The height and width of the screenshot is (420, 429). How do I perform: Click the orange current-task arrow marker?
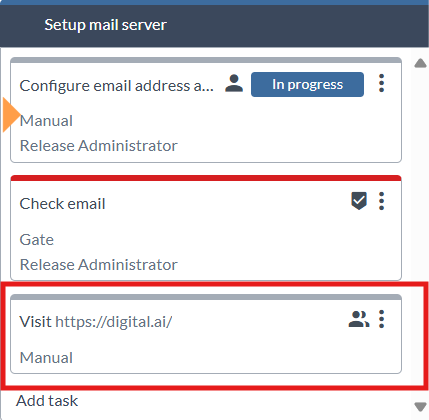11,115
